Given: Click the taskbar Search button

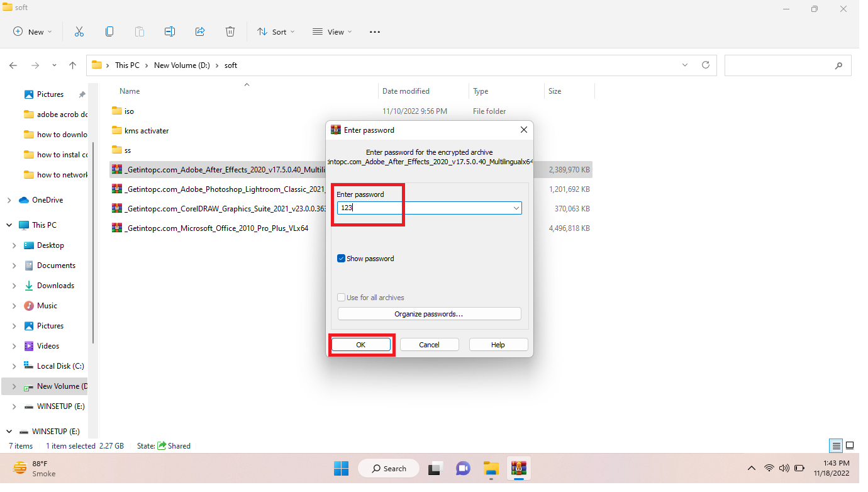Looking at the screenshot, I should point(389,468).
